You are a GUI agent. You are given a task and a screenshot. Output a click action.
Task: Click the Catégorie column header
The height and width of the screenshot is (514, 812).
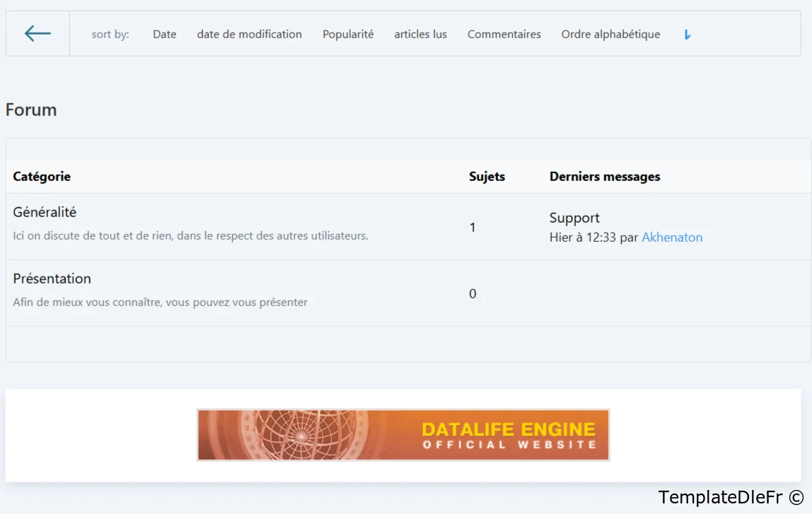point(42,177)
